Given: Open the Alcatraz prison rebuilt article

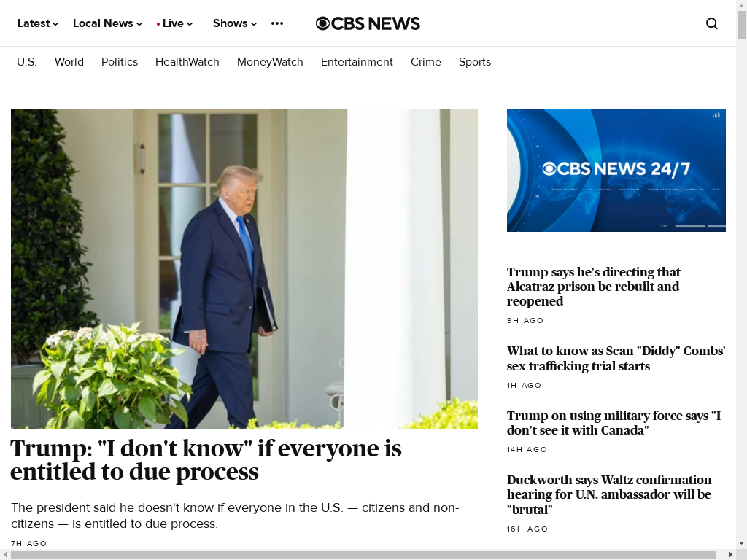Looking at the screenshot, I should (594, 286).
